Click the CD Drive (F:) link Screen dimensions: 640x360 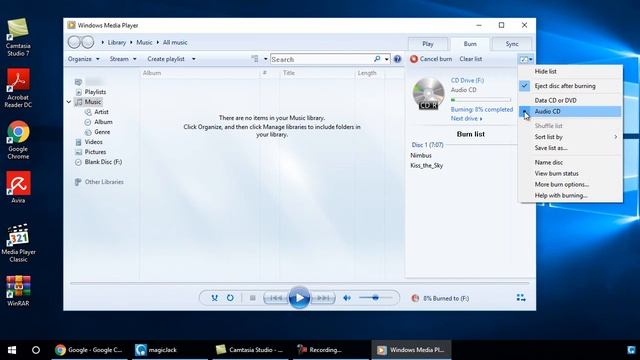tap(467, 80)
